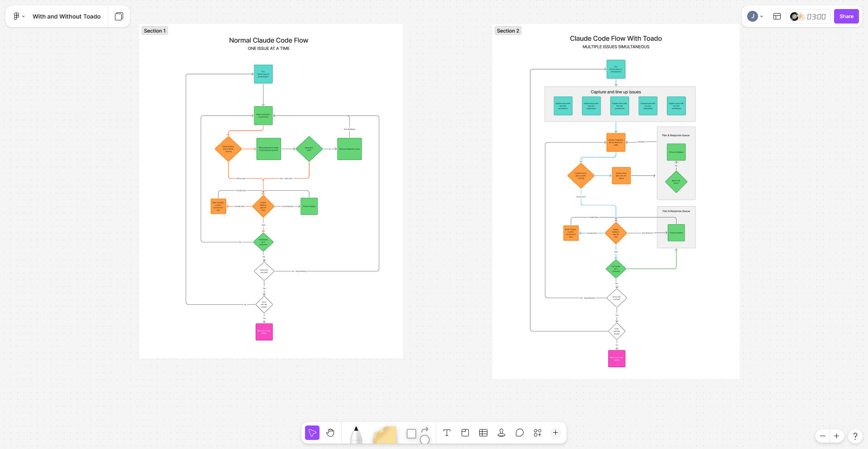Choose the sticky note tool
Screen dimensions: 868x449
pos(385,435)
